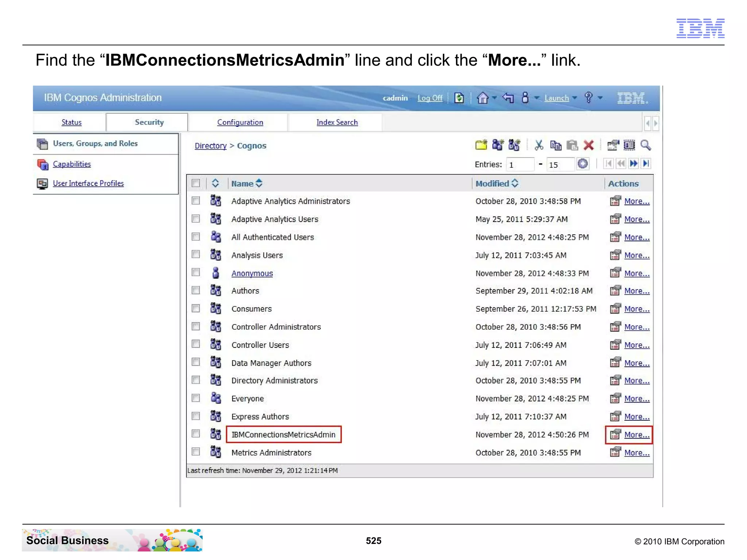This screenshot has height=560, width=747.
Task: Click the Entries end field showing 15
Action: click(561, 164)
